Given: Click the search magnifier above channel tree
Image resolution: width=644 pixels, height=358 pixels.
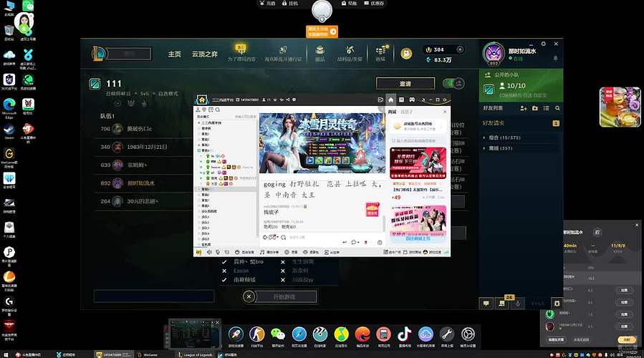Looking at the screenshot, I should tap(218, 110).
